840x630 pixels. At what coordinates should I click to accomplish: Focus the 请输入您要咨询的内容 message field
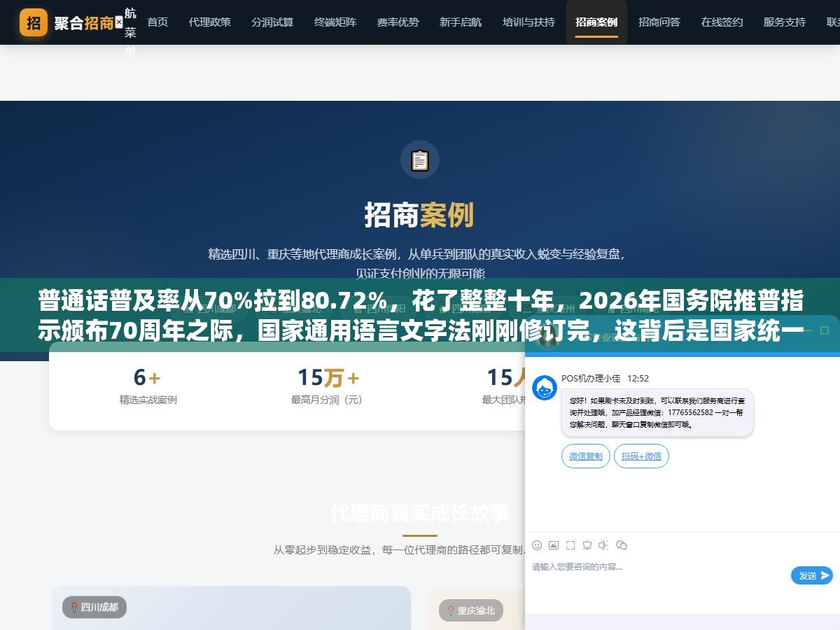click(x=658, y=575)
